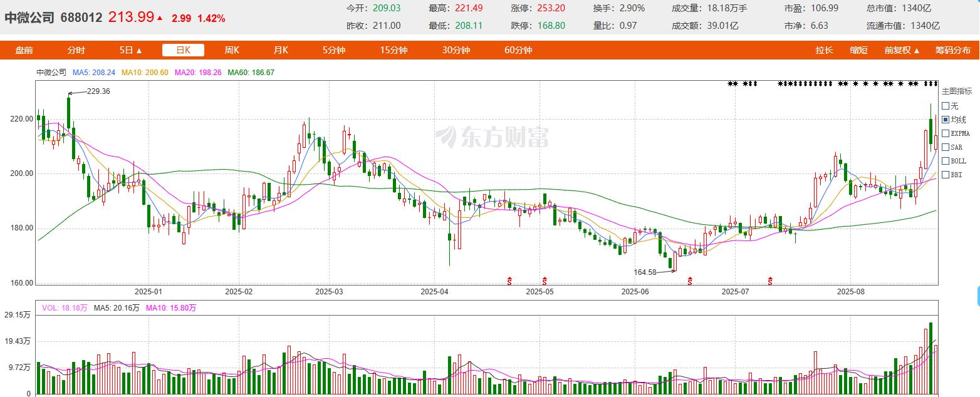The height and width of the screenshot is (397, 980).
Task: Click the 中微公司 stock name title
Action: pos(29,18)
